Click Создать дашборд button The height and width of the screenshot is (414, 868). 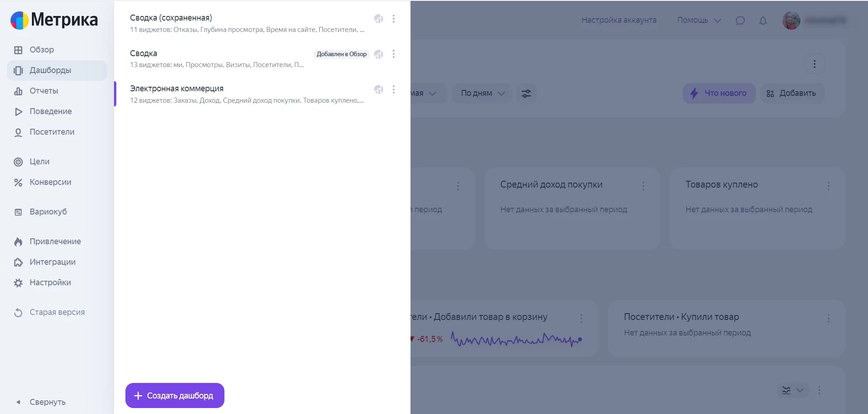pos(175,395)
